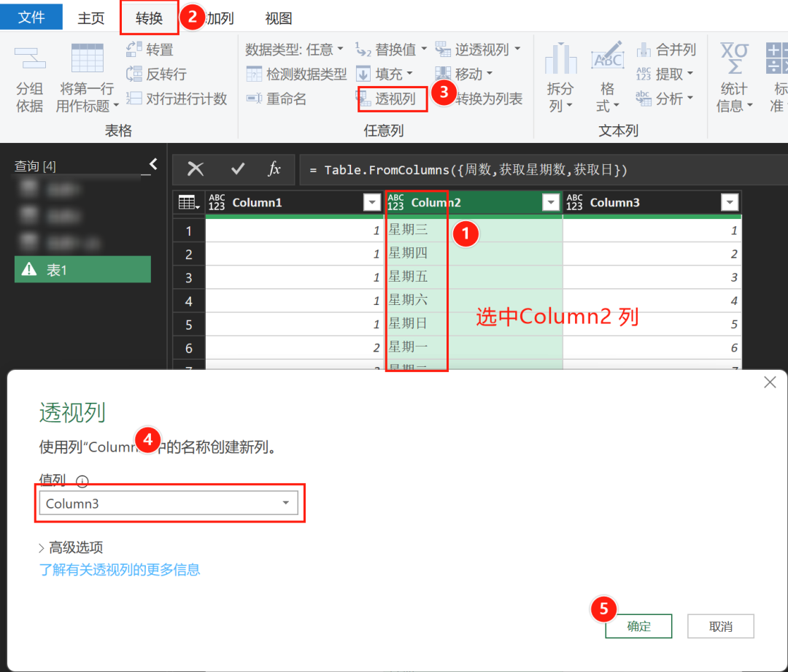Select the 表1 query in list

(x=82, y=269)
